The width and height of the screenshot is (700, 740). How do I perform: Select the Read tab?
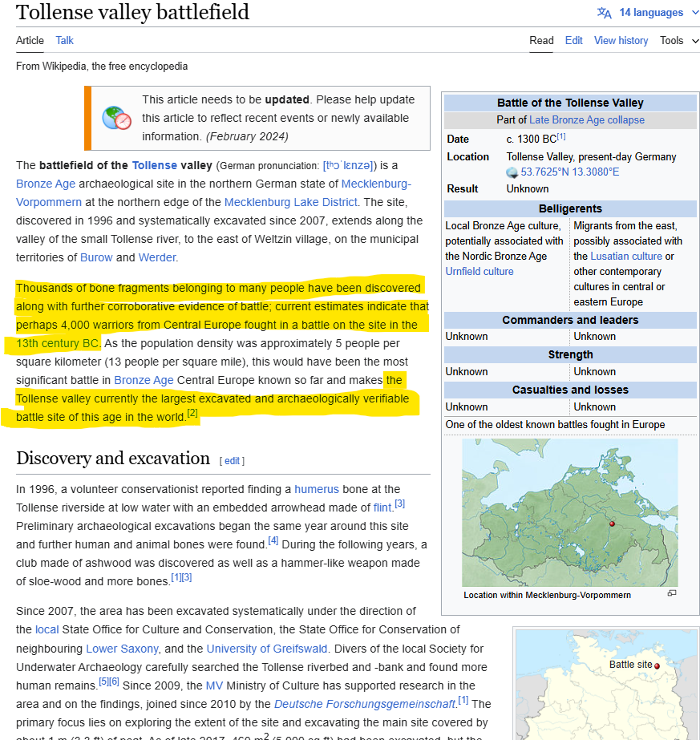click(x=541, y=41)
